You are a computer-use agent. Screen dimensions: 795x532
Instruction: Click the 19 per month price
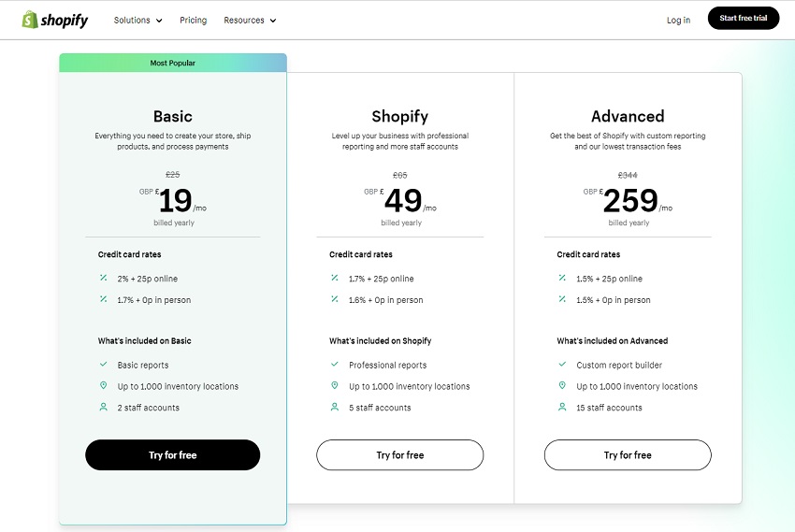pos(176,201)
